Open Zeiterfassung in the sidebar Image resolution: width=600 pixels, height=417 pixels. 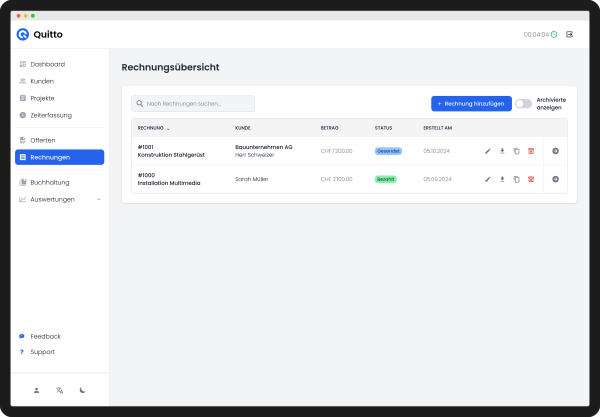(x=50, y=115)
